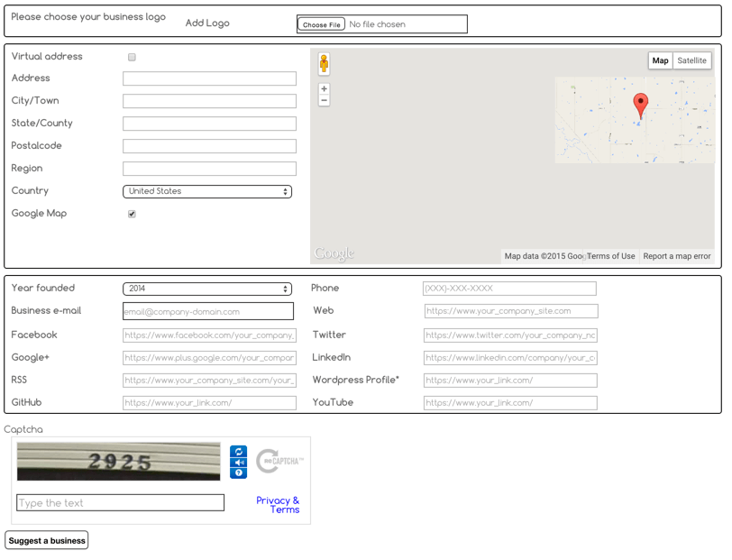The image size is (732, 560).
Task: Open the Country dropdown
Action: [x=207, y=191]
